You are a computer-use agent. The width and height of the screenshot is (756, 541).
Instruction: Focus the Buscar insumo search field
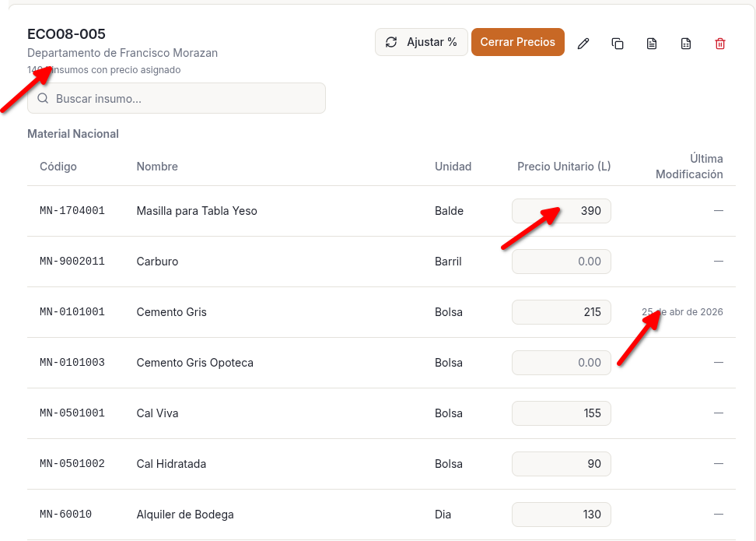(187, 99)
